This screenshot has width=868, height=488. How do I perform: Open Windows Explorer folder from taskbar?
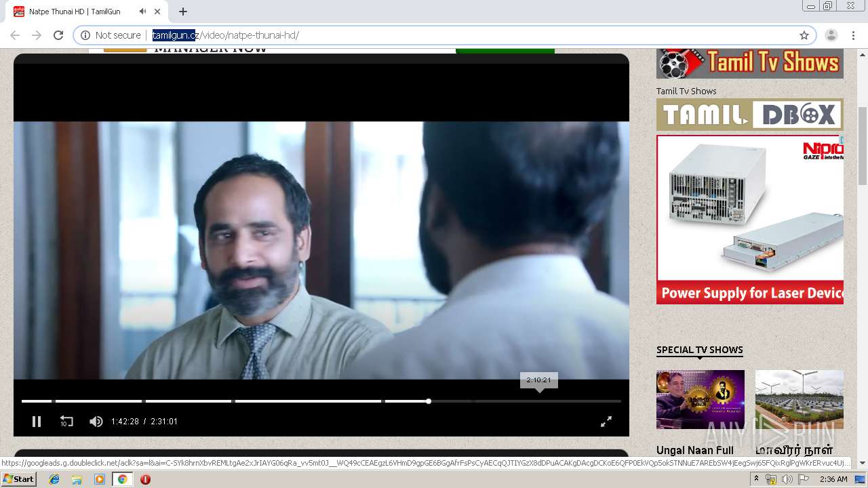[77, 479]
